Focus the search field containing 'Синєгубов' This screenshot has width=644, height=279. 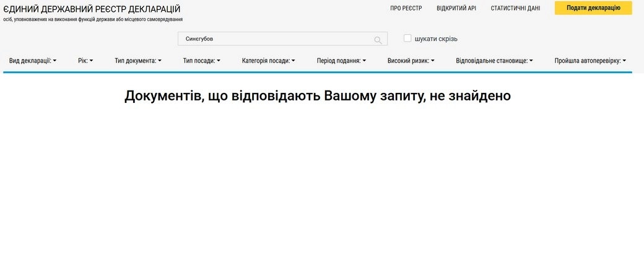282,38
